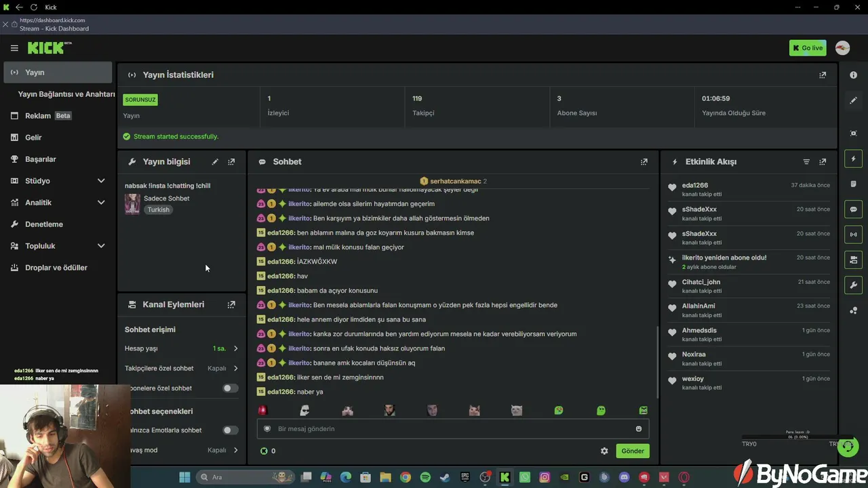Open the emoji picker in message field

[639, 429]
